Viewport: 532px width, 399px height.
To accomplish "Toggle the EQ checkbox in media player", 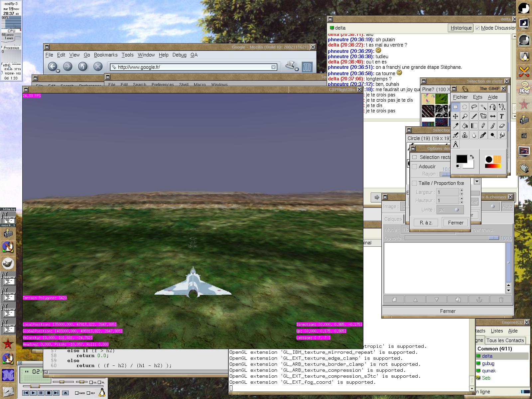I will pyautogui.click(x=91, y=382).
